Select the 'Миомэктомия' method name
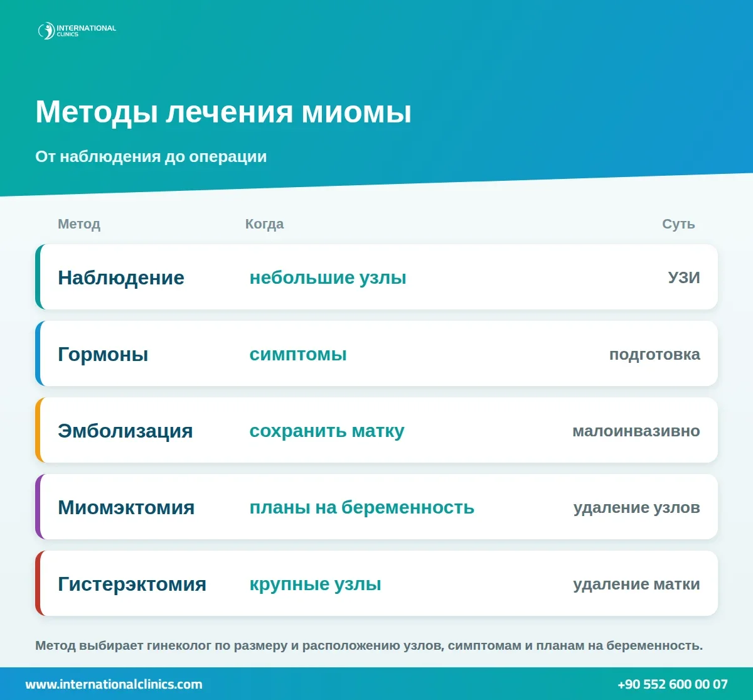Viewport: 753px width, 700px height. [x=126, y=507]
